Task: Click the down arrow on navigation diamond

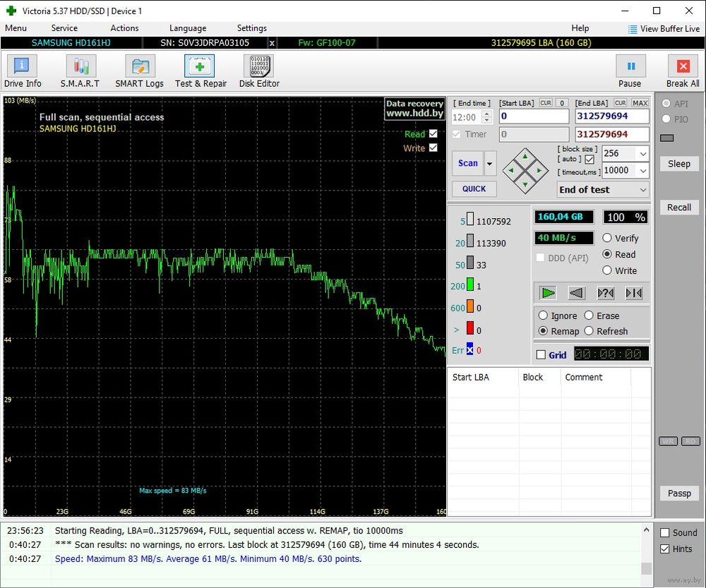Action: 525,185
